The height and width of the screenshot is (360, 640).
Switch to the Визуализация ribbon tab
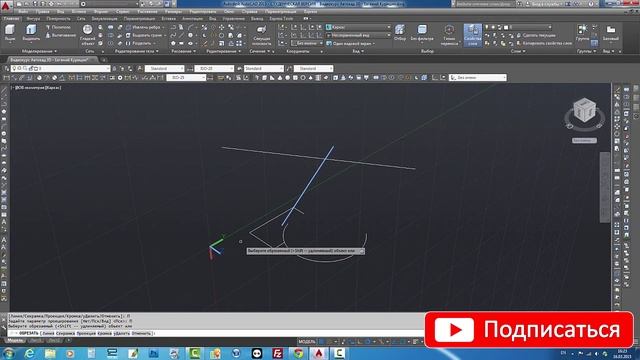[104, 19]
